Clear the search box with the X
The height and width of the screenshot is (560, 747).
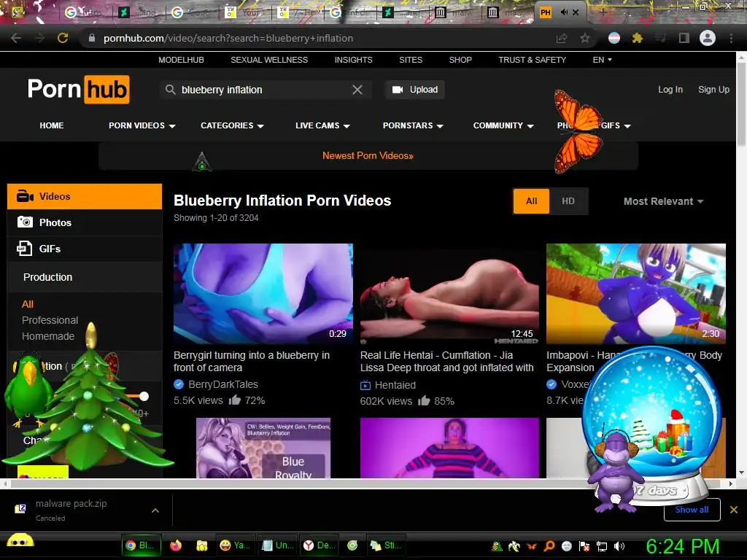pos(357,90)
